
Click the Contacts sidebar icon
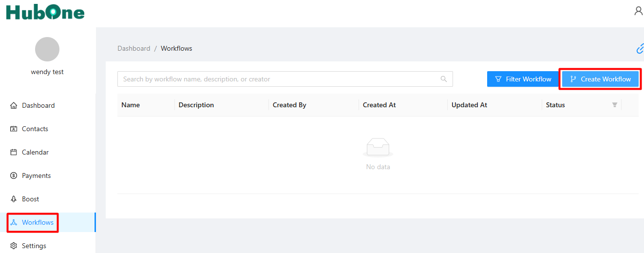pyautogui.click(x=14, y=129)
